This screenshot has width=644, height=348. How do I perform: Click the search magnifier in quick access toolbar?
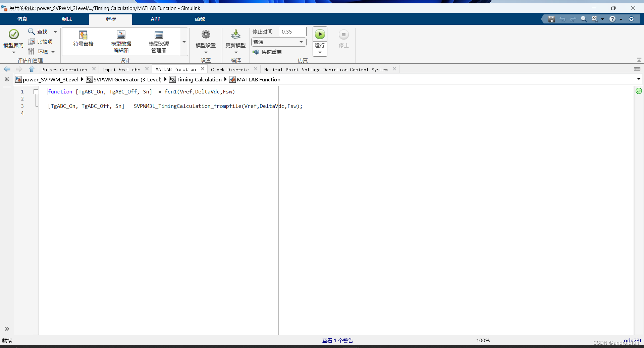[x=584, y=19]
